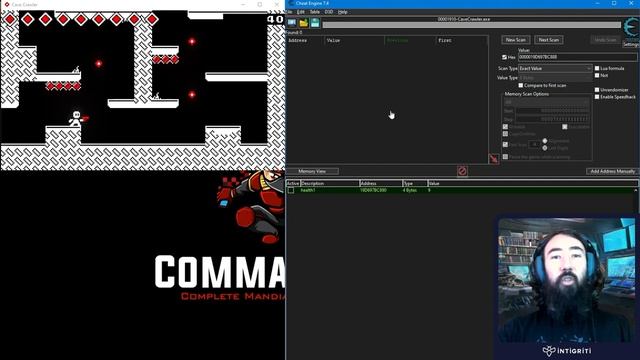Open the Table menu
Image resolution: width=640 pixels, height=360 pixels.
(314, 12)
